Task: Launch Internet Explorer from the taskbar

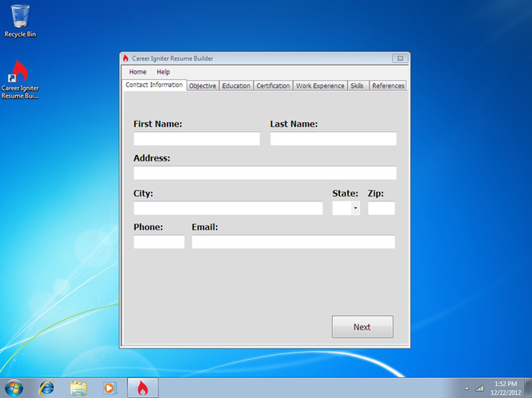Action: pyautogui.click(x=46, y=388)
